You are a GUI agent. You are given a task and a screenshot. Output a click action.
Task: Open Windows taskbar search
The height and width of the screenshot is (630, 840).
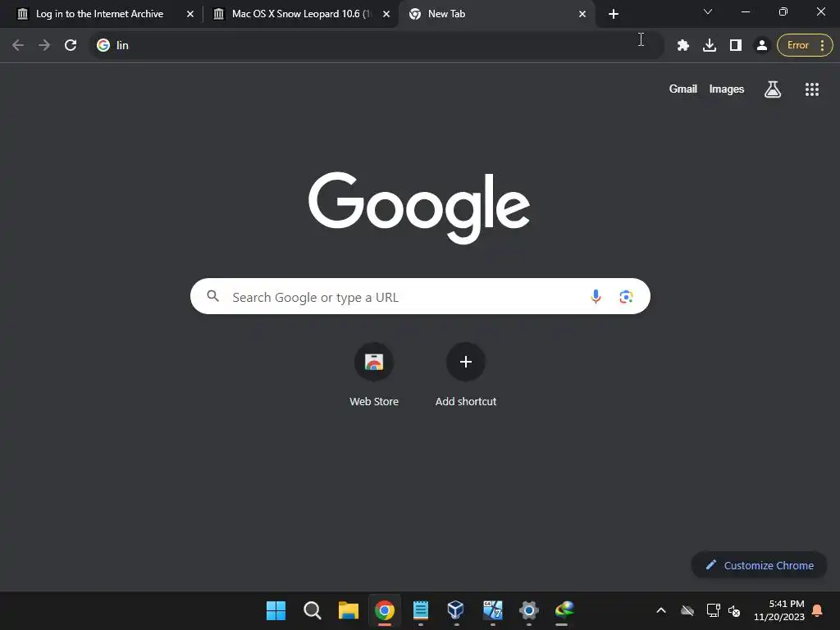click(312, 610)
